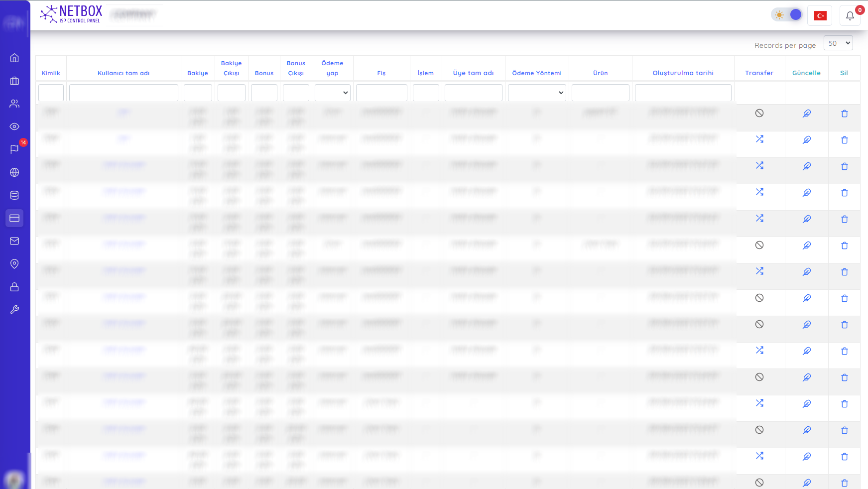This screenshot has height=489, width=868.
Task: Open the users icon in sidebar
Action: [14, 104]
